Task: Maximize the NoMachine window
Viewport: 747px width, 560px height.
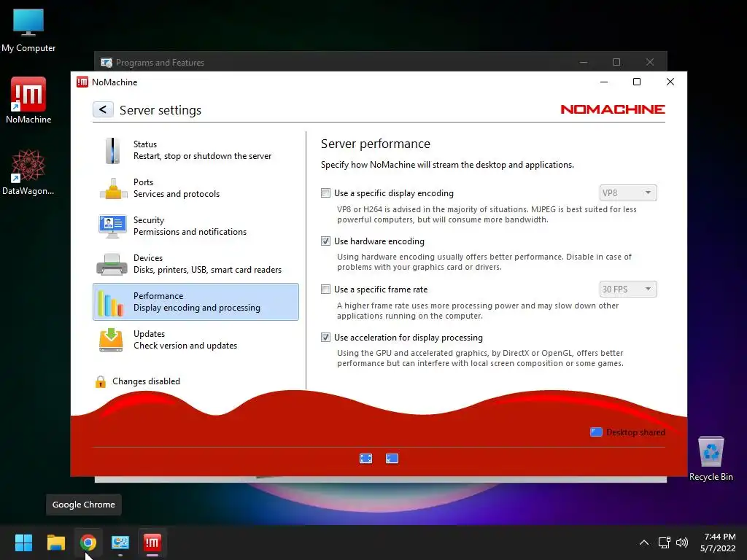Action: tap(636, 82)
